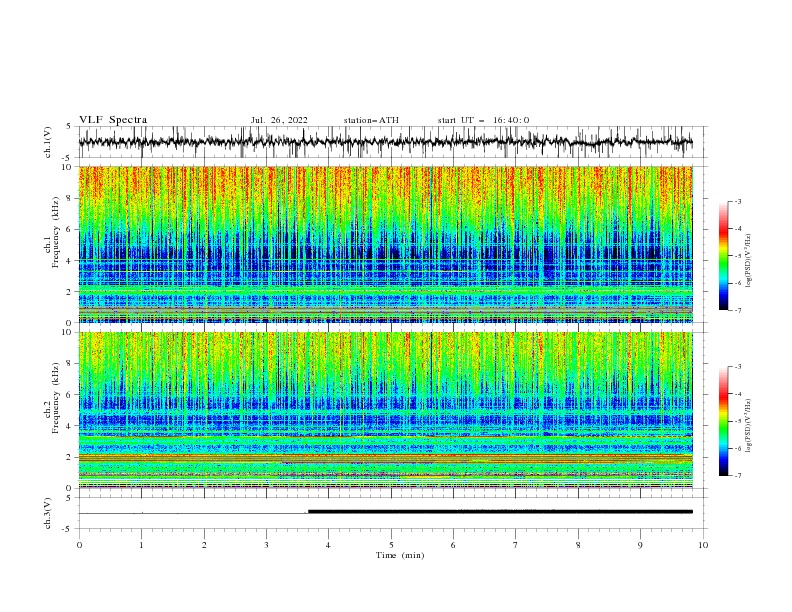Click the 'start UT = 16:40:0' text
Viewport: 792px width, 612px height.
tap(483, 120)
